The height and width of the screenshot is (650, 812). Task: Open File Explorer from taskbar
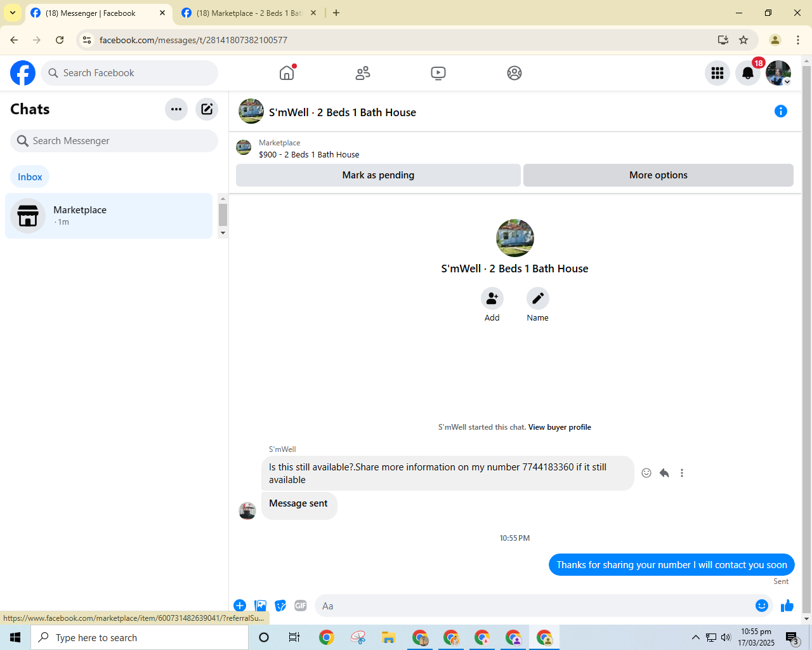pyautogui.click(x=389, y=637)
